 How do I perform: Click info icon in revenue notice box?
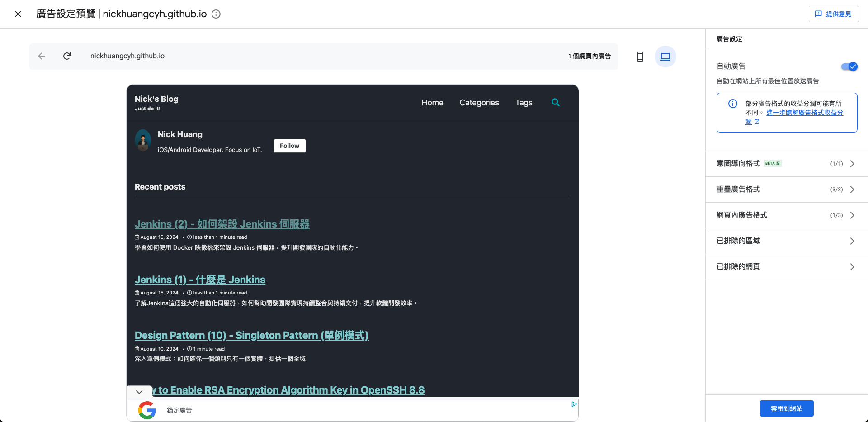click(x=733, y=104)
